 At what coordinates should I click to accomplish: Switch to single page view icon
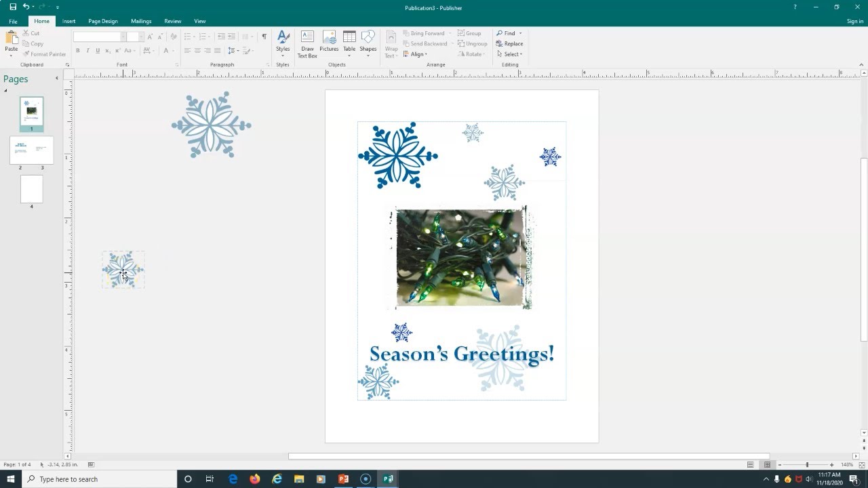tap(750, 465)
